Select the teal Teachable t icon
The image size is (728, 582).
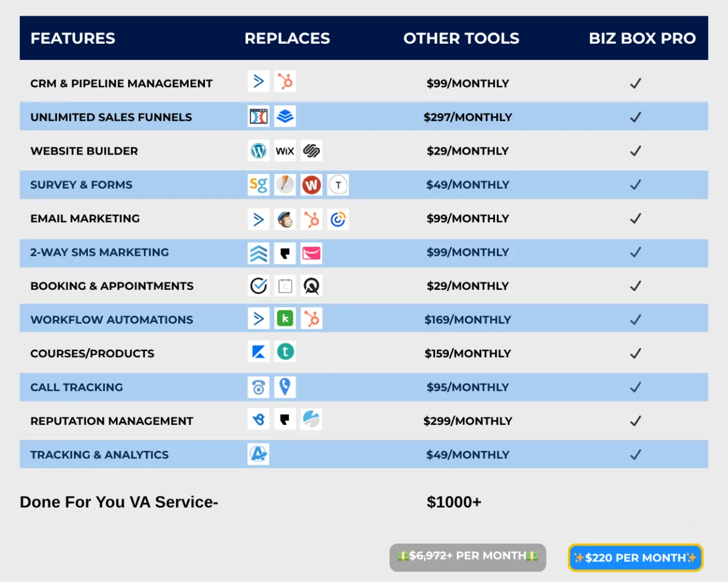(285, 352)
